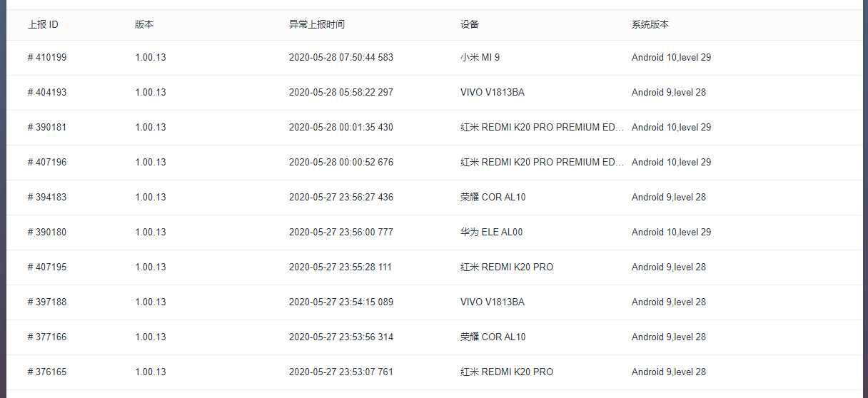View report # 394183
The width and height of the screenshot is (868, 398).
tap(47, 197)
